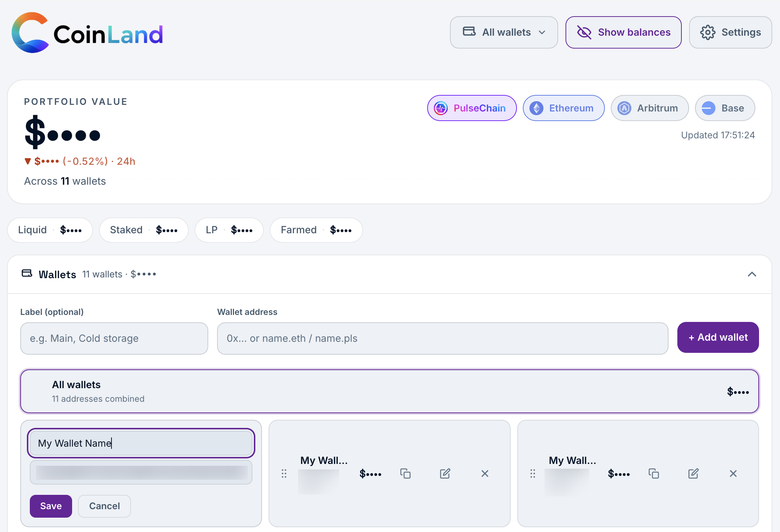Toggle Show balances visibility
This screenshot has width=780, height=532.
(x=623, y=32)
